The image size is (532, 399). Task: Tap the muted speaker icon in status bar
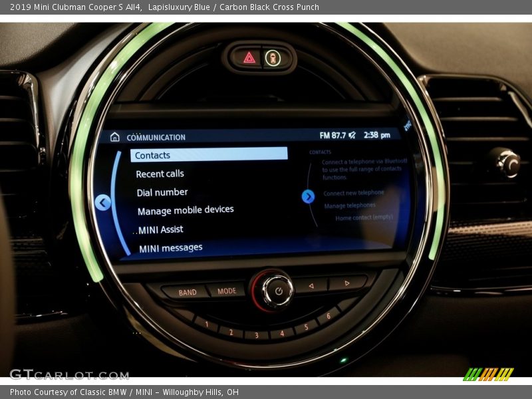tap(352, 135)
